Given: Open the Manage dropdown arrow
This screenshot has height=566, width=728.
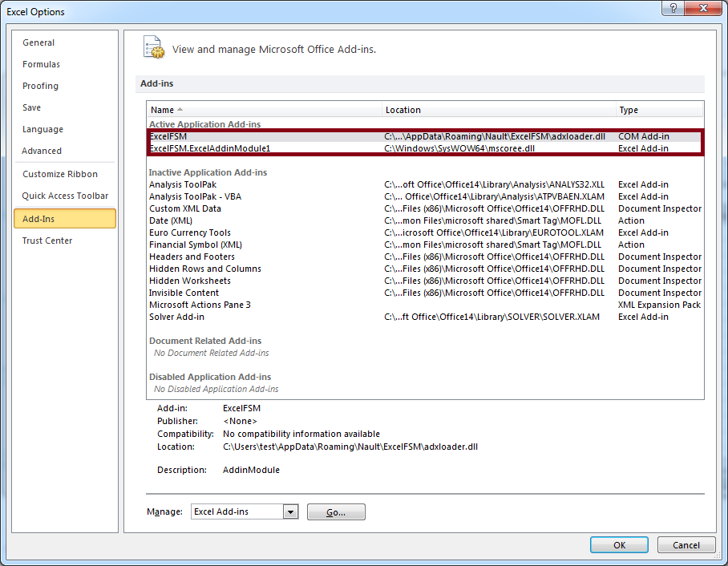Looking at the screenshot, I should (x=290, y=511).
